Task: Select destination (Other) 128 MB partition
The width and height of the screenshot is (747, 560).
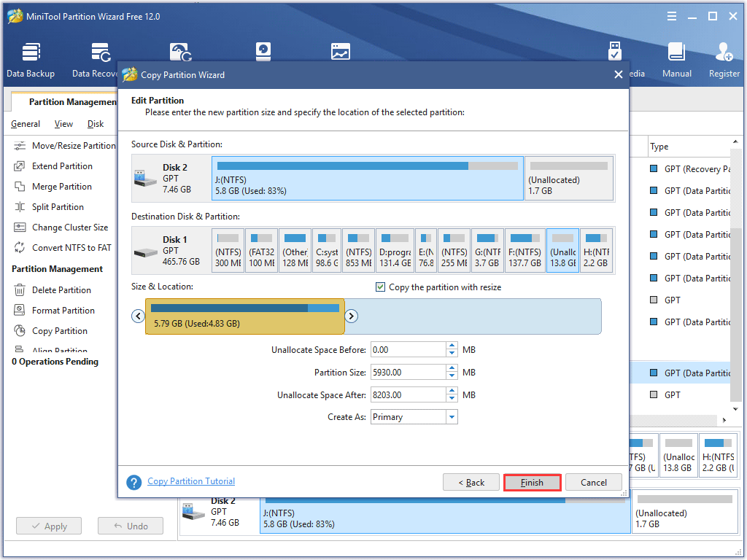Action: pos(295,250)
